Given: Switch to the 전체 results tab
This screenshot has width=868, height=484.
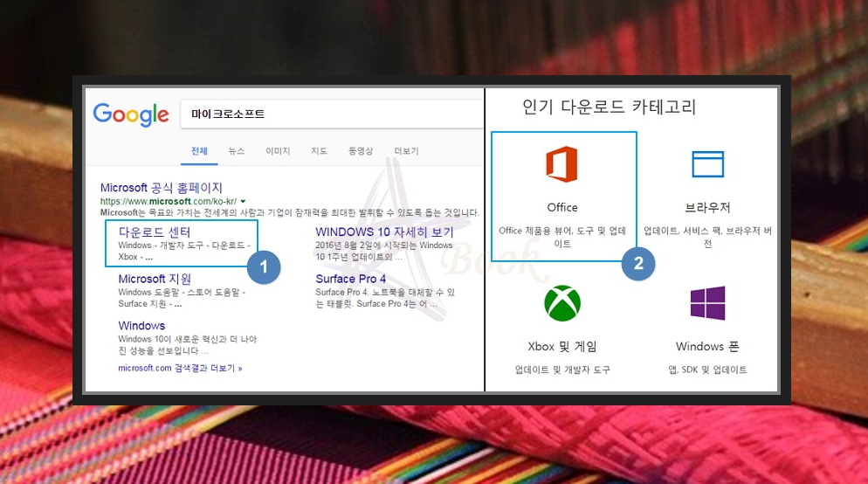Looking at the screenshot, I should click(x=199, y=151).
